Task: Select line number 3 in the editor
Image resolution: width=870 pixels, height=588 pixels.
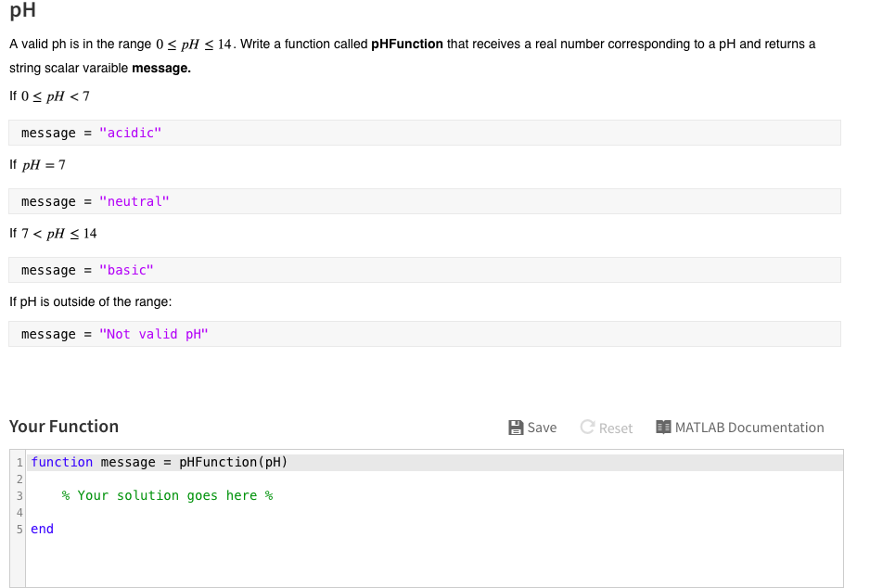Action: pos(19,495)
